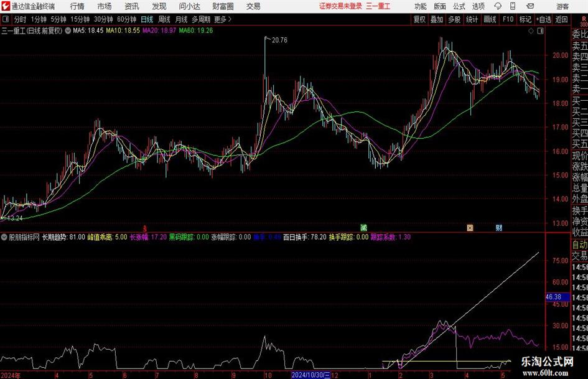
Task: Open the 交易 menu
Action: (253, 6)
